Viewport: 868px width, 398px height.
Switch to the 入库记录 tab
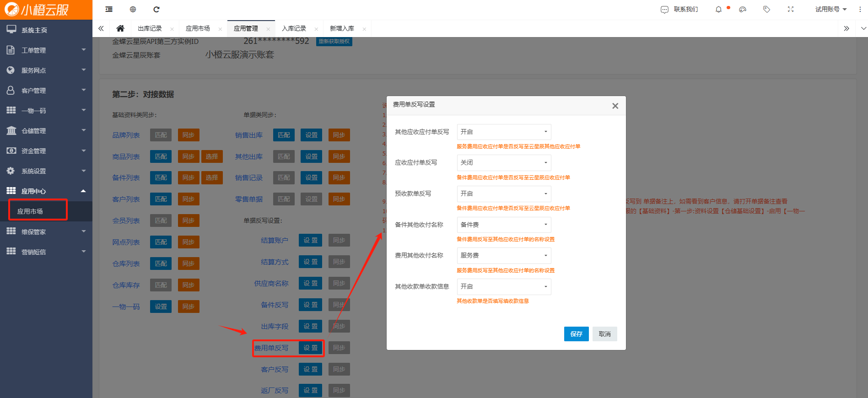294,28
